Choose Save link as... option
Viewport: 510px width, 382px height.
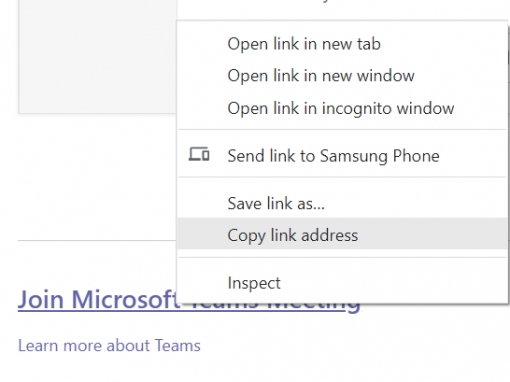(x=342, y=203)
